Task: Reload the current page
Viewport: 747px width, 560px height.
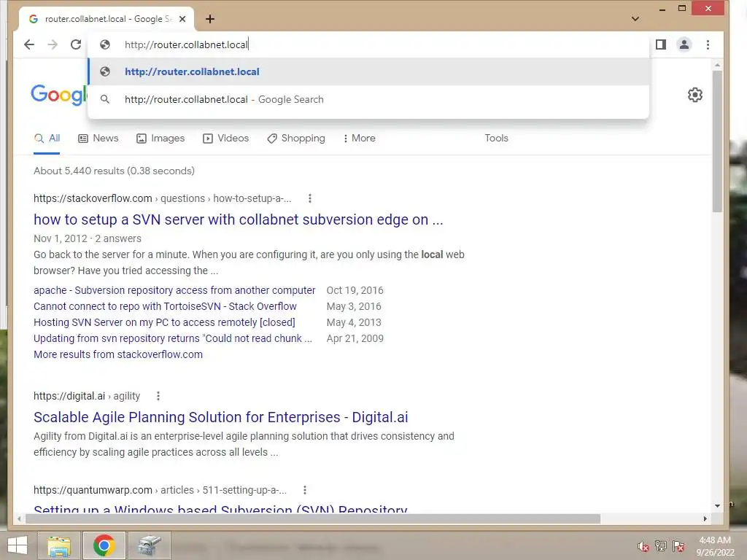Action: click(76, 44)
